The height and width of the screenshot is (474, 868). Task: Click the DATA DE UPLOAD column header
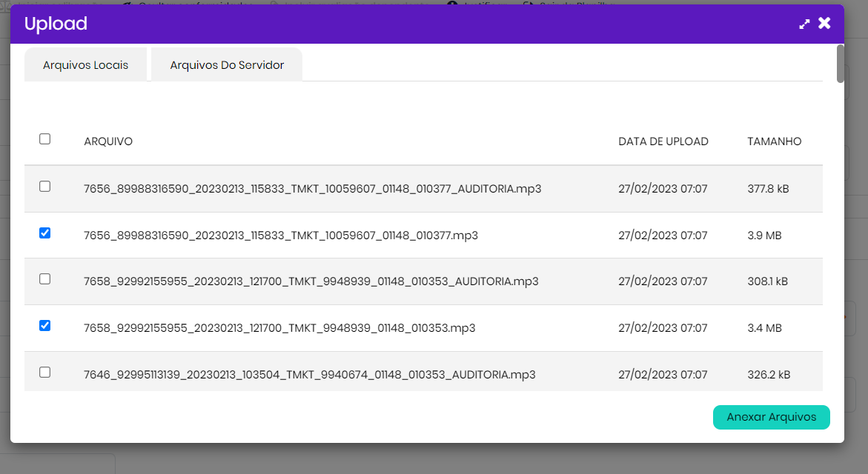(663, 141)
